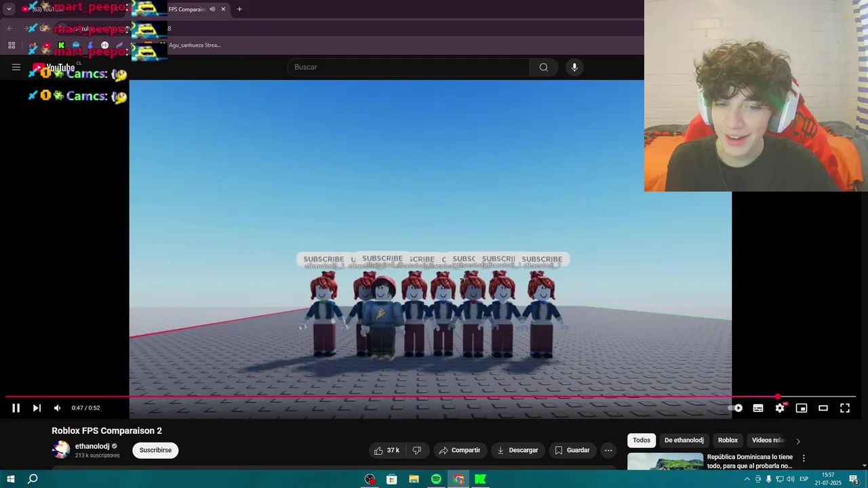Select the Roblox filter chip

click(x=728, y=440)
